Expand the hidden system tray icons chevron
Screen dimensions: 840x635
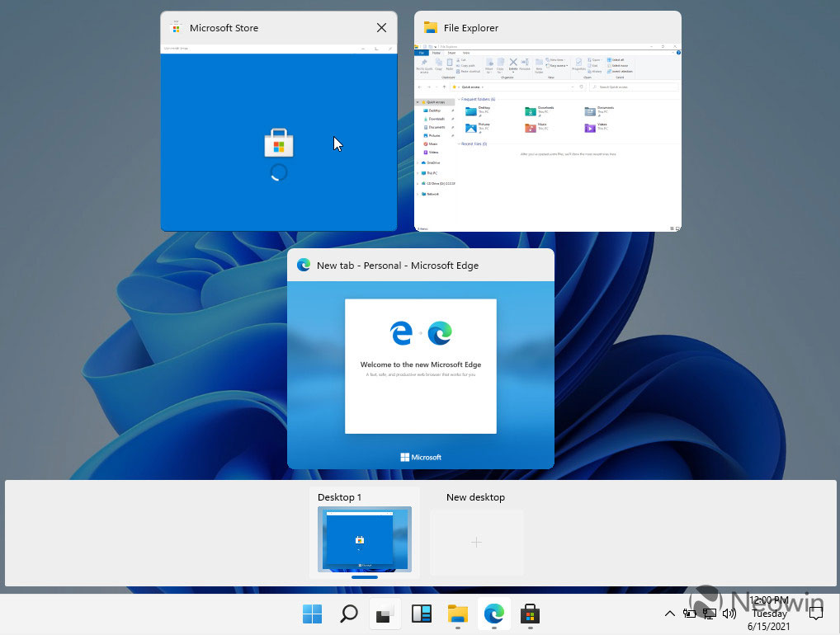point(669,614)
